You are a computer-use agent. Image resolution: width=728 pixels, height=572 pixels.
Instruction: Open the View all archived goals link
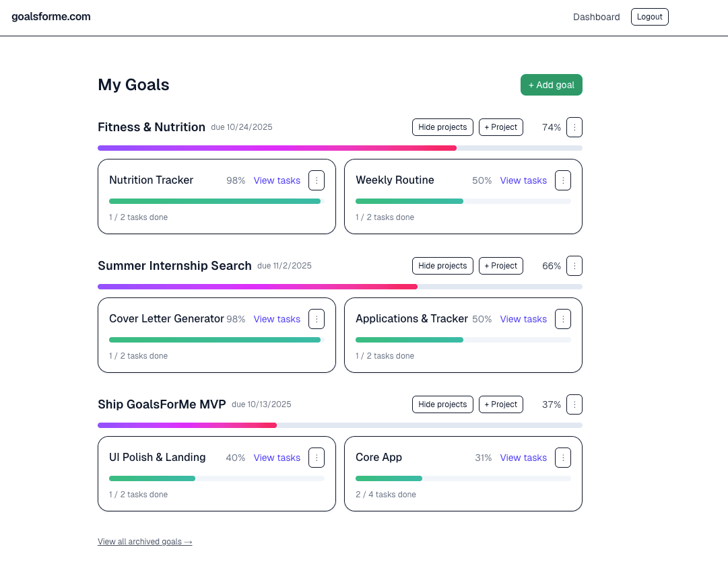[145, 542]
